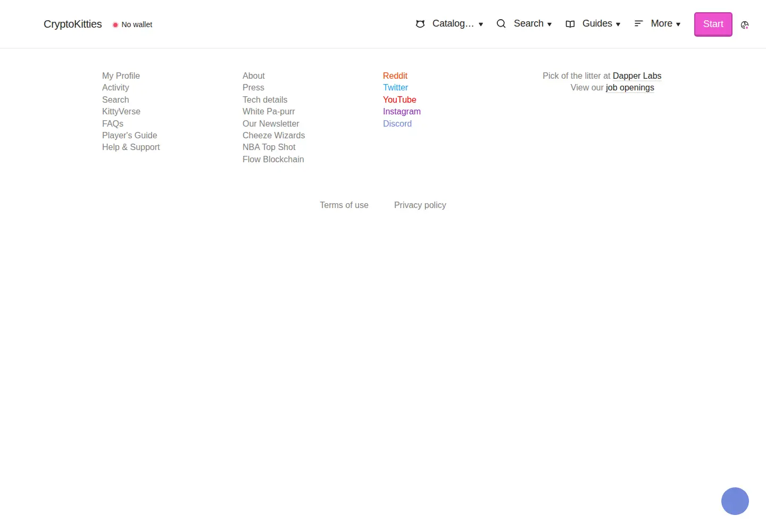Open the Search menu in header
Viewport: 766px width, 532px height.
point(524,24)
